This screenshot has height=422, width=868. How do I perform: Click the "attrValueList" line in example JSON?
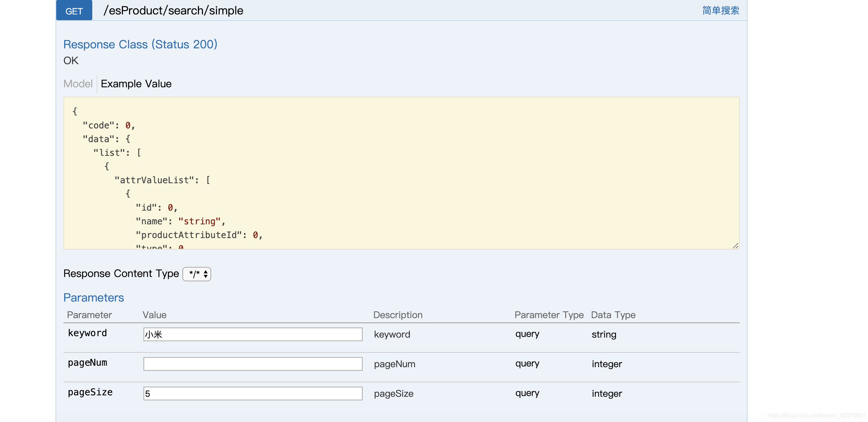[x=163, y=180]
